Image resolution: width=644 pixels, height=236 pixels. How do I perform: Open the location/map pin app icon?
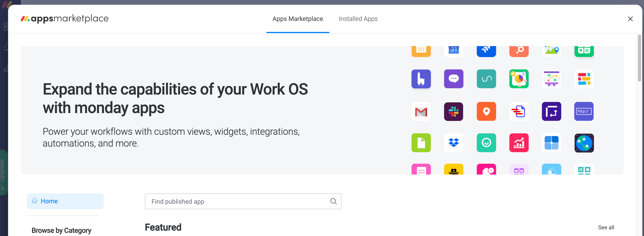(x=486, y=111)
